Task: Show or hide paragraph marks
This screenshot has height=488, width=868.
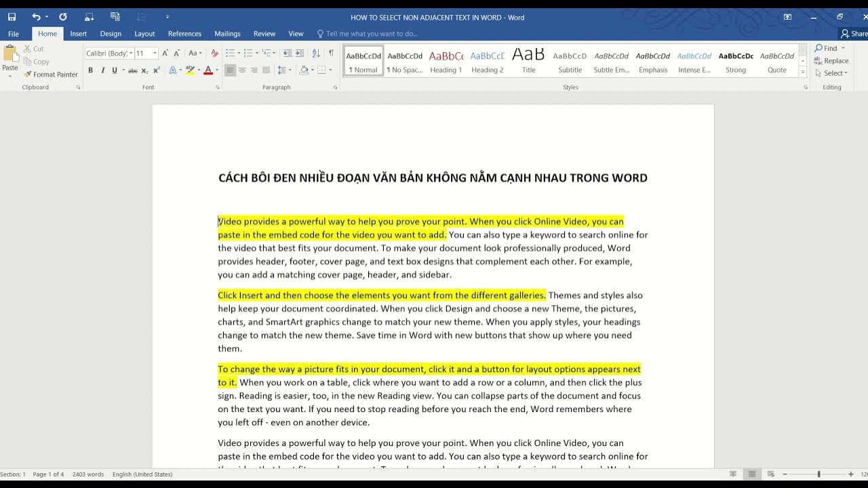Action: pos(331,53)
